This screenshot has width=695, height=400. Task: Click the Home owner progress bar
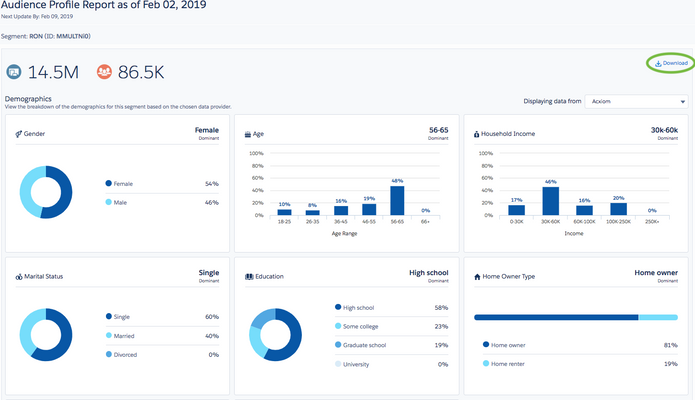point(576,317)
